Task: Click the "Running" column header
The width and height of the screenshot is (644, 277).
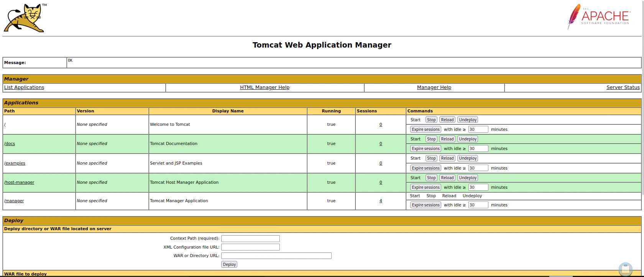Action: (331, 111)
